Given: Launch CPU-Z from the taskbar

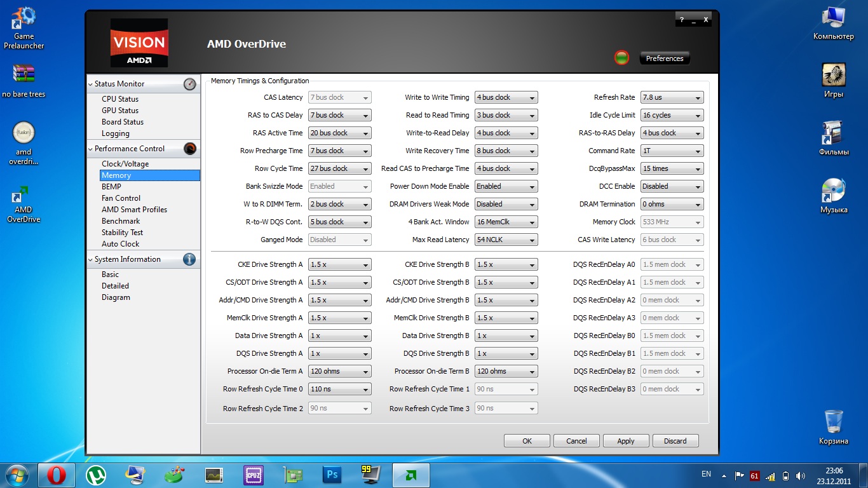Looking at the screenshot, I should coord(254,475).
